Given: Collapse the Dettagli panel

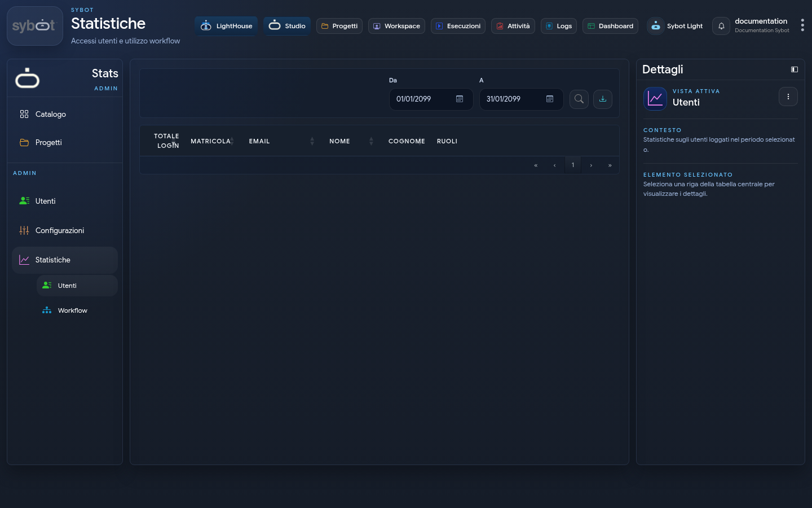Looking at the screenshot, I should 795,69.
